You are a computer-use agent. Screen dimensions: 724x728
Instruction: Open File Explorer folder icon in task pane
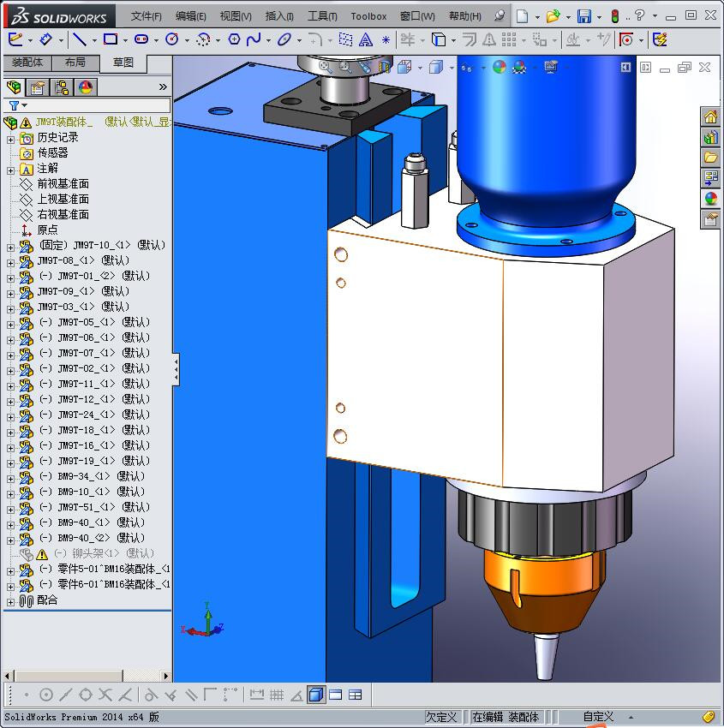point(710,158)
